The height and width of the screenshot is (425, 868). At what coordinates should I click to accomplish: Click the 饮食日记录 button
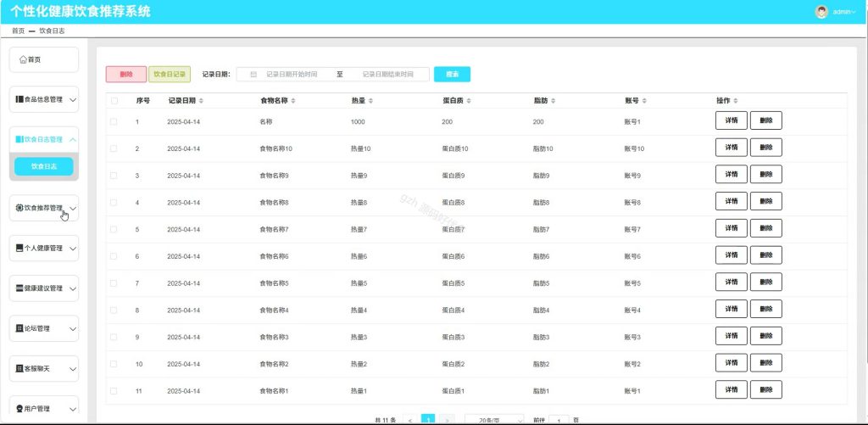tap(170, 75)
